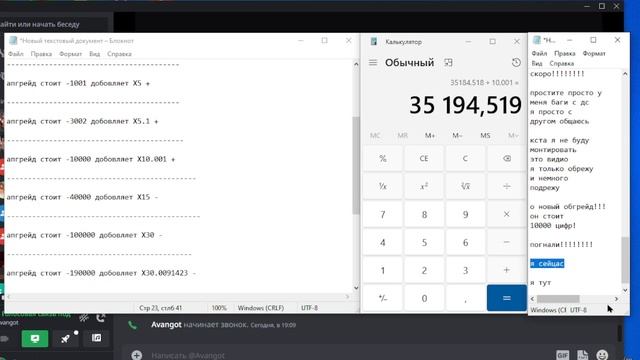This screenshot has height=360, width=640.
Task: Click line "апгрейд стоит -1001 добовляет X5 +"
Action: pos(78,83)
